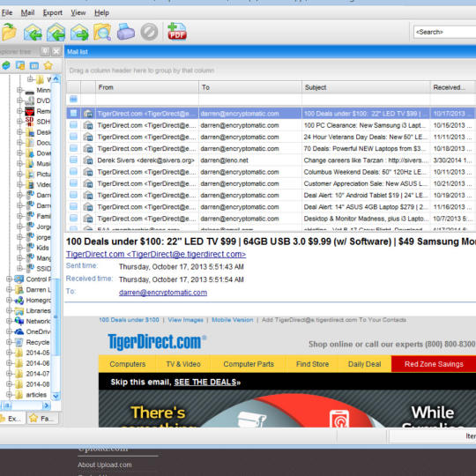The height and width of the screenshot is (476, 476).
Task: Click the refresh icon in tree toolbar
Action: [6, 65]
